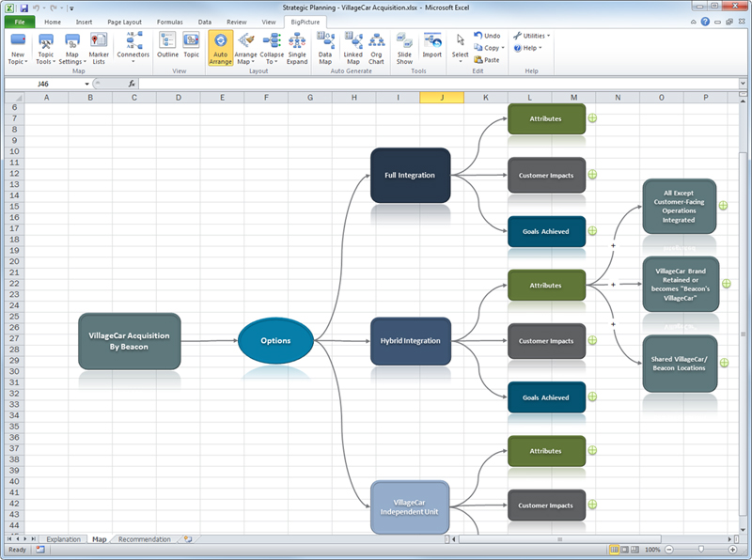Select the VillageCar Acquisition By Beacon topic
This screenshot has height=560, width=752.
click(130, 341)
